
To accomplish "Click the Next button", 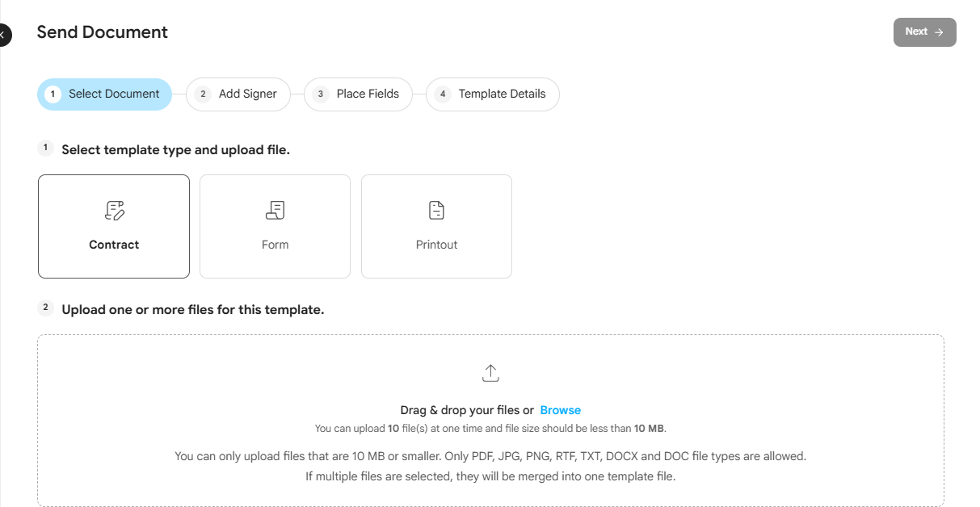I will [x=925, y=32].
